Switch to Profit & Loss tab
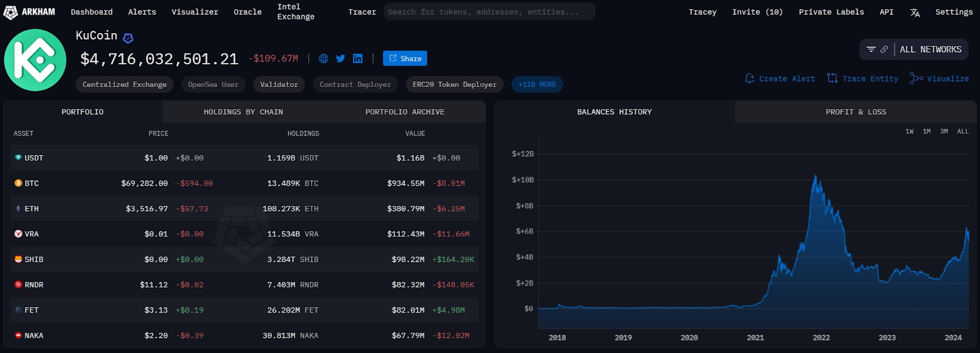The width and height of the screenshot is (980, 353). coord(856,112)
